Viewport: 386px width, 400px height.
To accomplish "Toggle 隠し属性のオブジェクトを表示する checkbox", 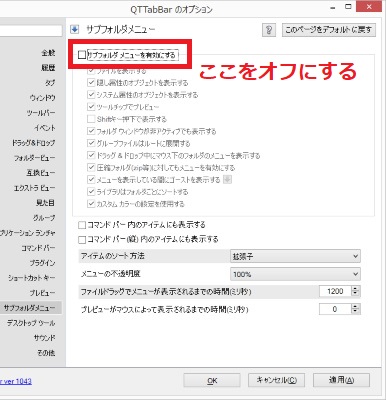I will tap(91, 82).
